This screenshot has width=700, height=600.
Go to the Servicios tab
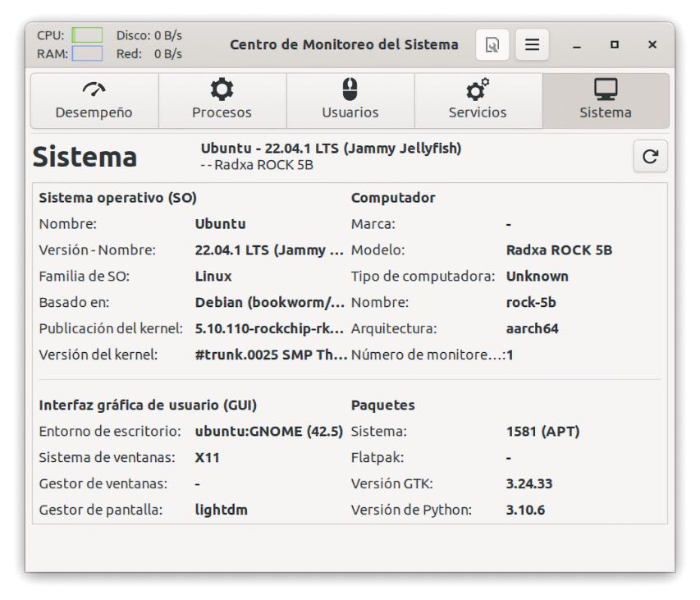[x=478, y=101]
